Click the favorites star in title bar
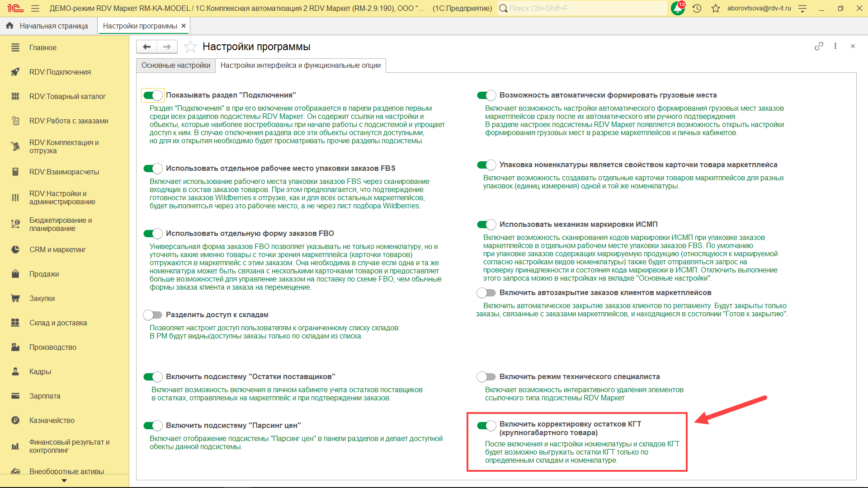 pyautogui.click(x=715, y=8)
